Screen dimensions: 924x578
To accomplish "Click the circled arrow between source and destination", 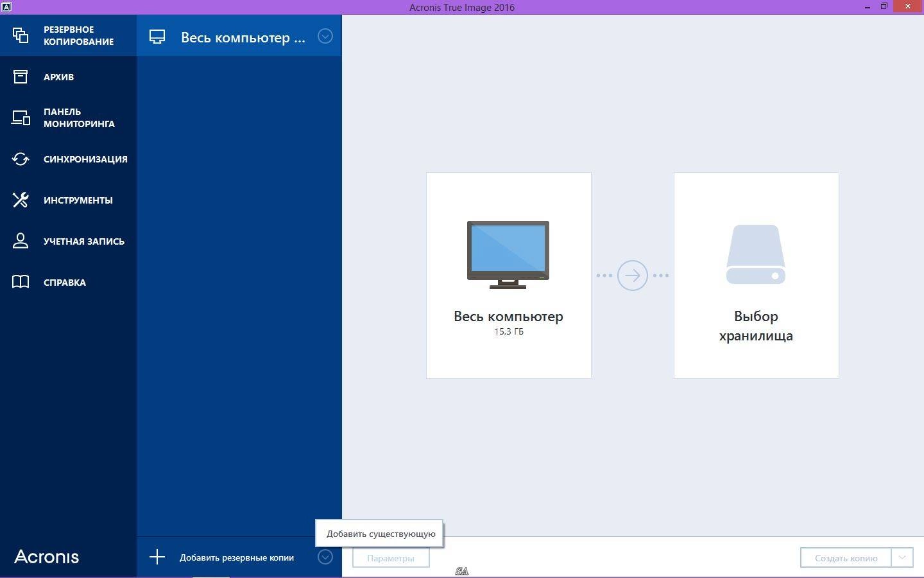I will click(x=632, y=275).
